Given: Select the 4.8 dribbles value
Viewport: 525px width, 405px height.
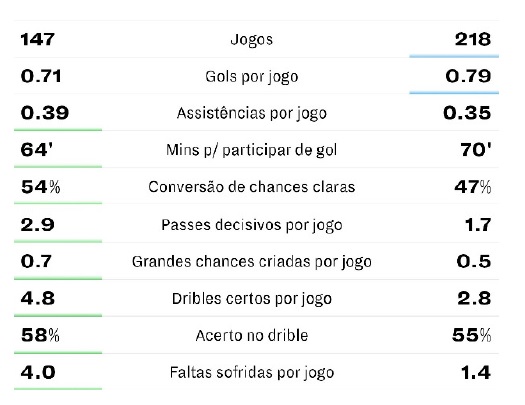Looking at the screenshot, I should tap(38, 298).
